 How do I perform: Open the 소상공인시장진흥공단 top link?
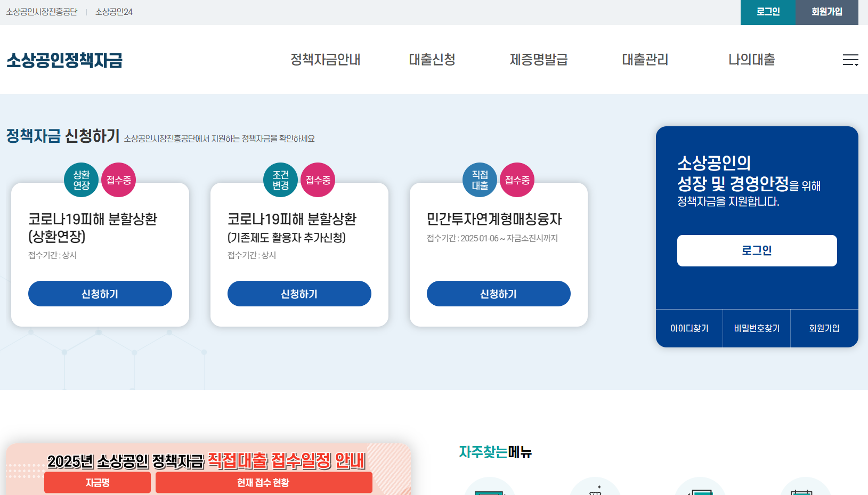pos(42,12)
